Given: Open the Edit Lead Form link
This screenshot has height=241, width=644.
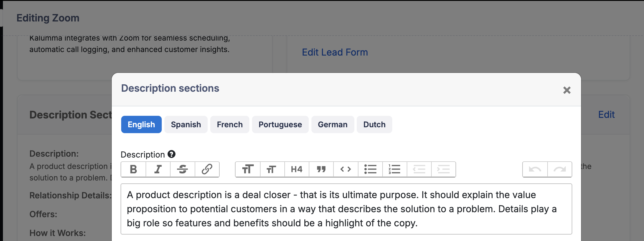Looking at the screenshot, I should (335, 52).
